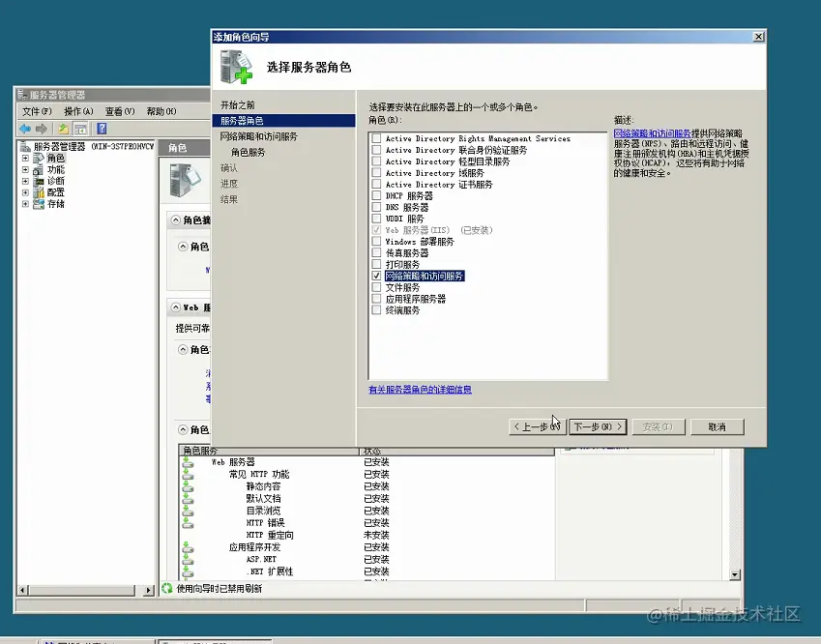Check the 应用程序服务器 role
Viewport: 821px width, 644px height.
(376, 299)
